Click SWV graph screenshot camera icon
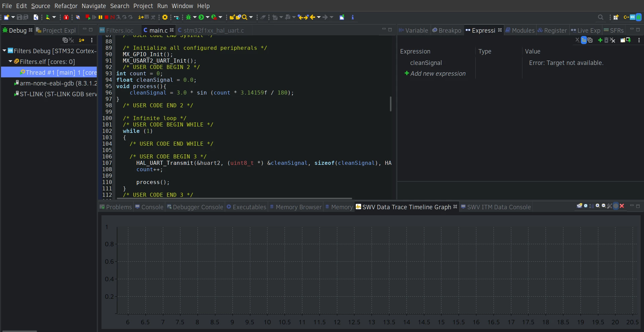Screen dimensions: 644x332 coord(579,206)
